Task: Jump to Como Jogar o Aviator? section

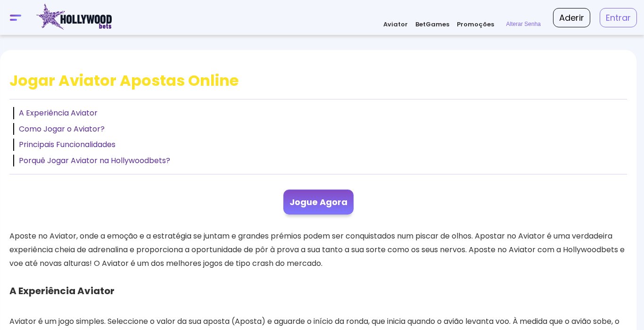Action: 62,129
